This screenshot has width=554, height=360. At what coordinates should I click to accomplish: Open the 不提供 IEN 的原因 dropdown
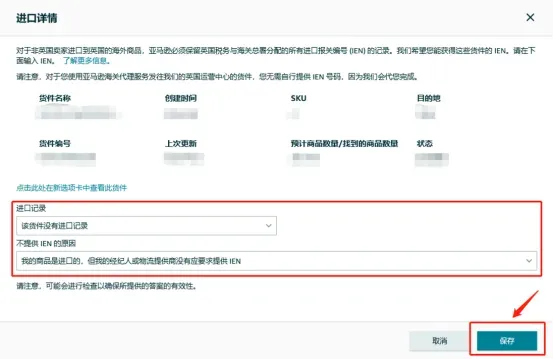[x=276, y=261]
